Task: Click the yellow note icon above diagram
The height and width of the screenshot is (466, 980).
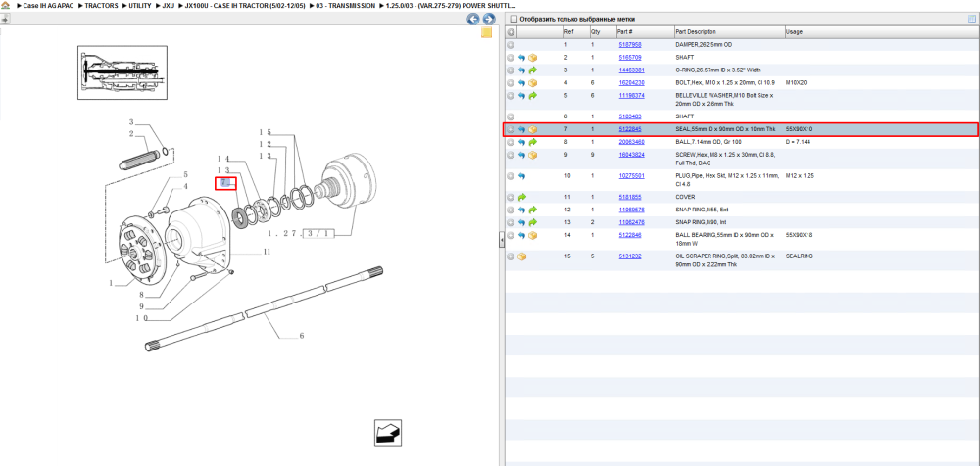Action: 486,33
